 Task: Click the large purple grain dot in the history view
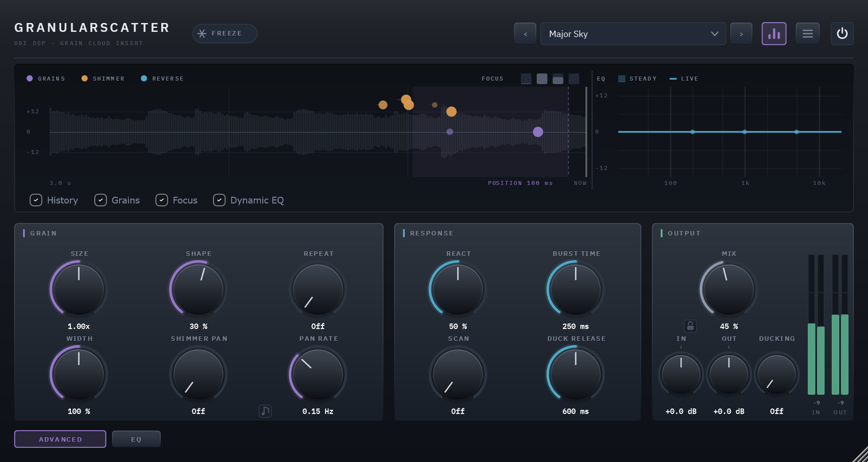click(x=538, y=132)
